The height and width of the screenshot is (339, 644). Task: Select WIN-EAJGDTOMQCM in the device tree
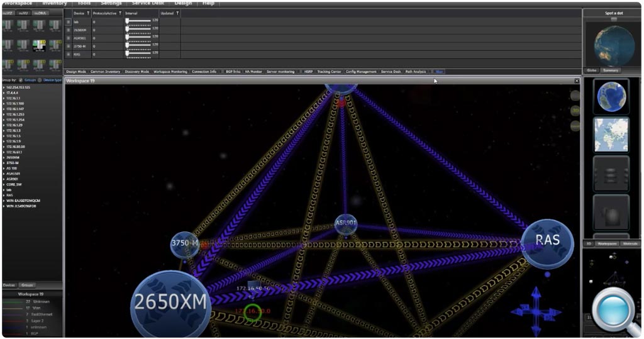pyautogui.click(x=23, y=201)
